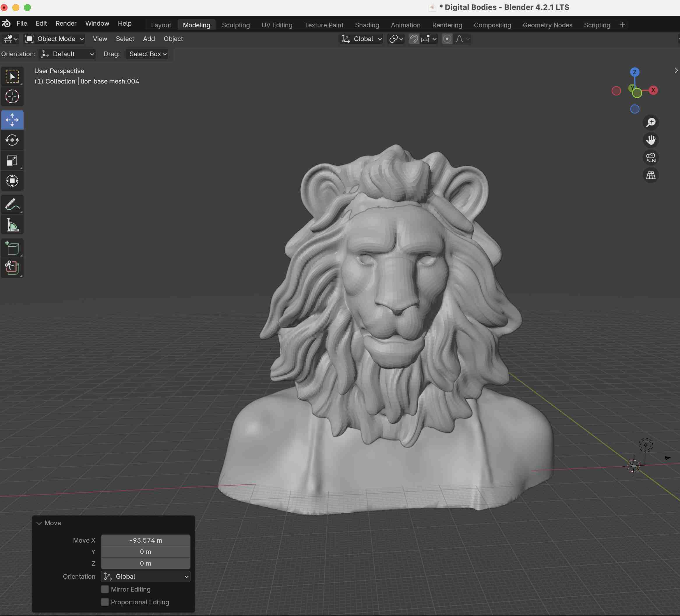
Task: Switch to the Sculpting workspace tab
Action: 236,25
